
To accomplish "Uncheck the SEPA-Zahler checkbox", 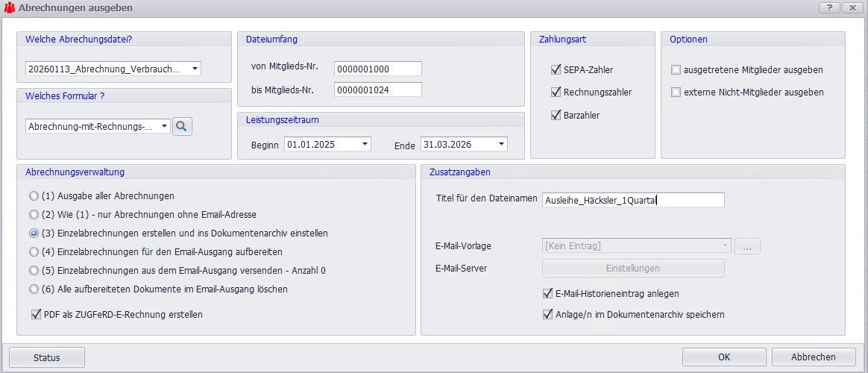I will (x=556, y=70).
